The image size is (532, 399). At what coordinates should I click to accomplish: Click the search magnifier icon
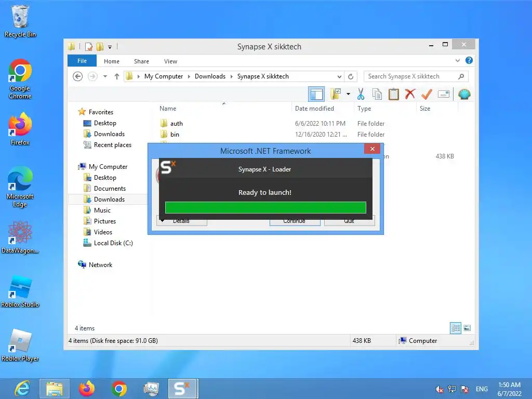(x=461, y=76)
